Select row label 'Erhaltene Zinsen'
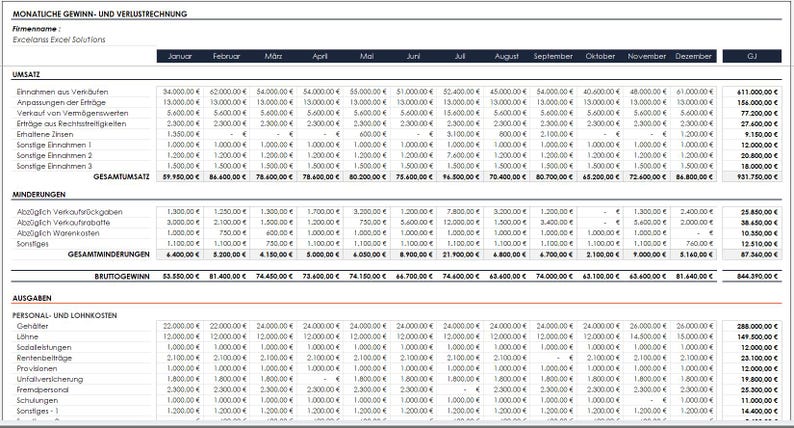This screenshot has width=794, height=428. click(45, 135)
